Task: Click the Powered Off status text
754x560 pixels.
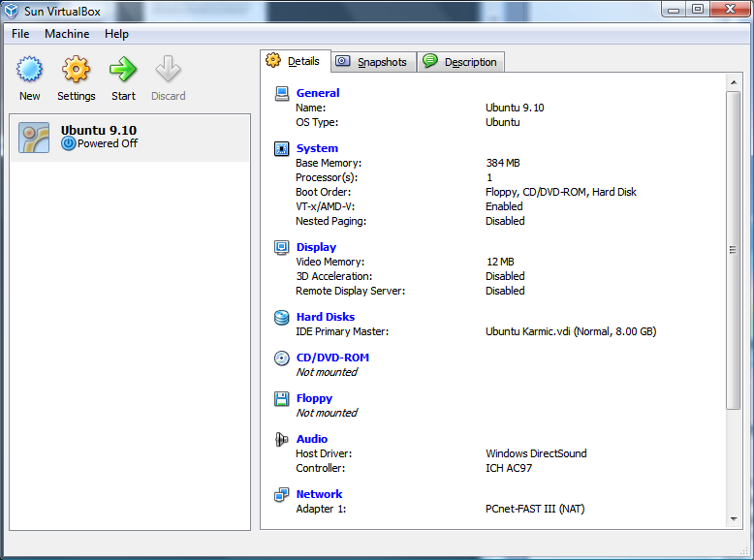Action: coord(108,143)
